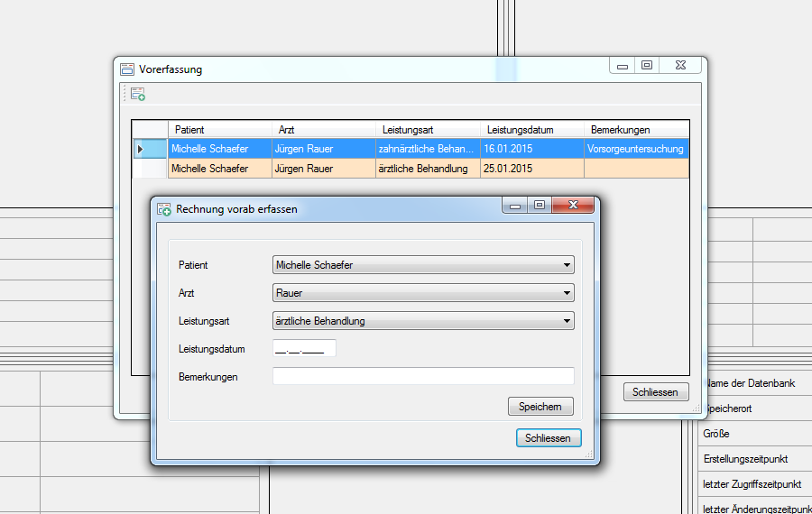Expand the Arzt combo box

(567, 293)
